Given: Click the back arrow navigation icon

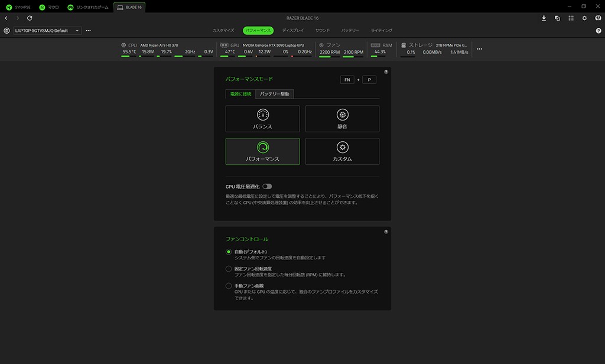Looking at the screenshot, I should point(6,18).
